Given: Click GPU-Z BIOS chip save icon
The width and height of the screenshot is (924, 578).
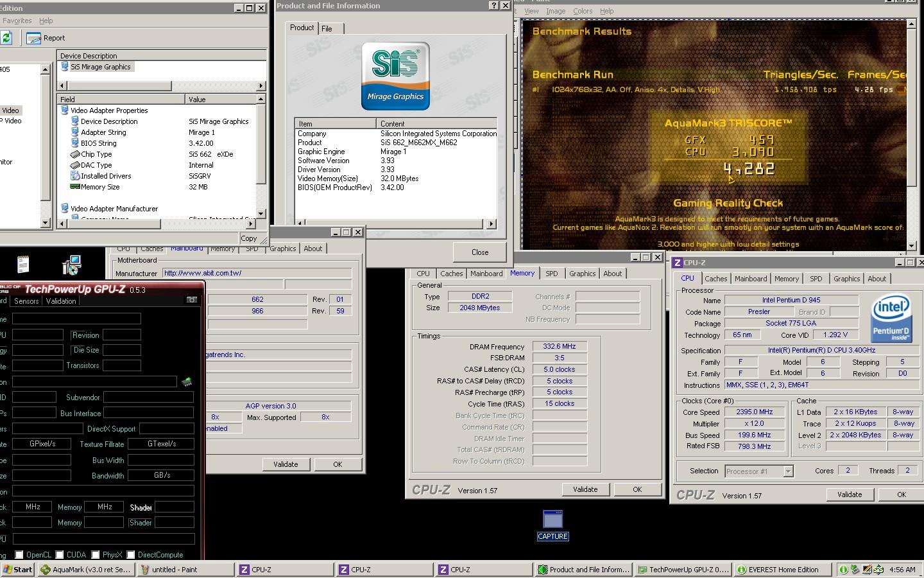Looking at the screenshot, I should 187,382.
